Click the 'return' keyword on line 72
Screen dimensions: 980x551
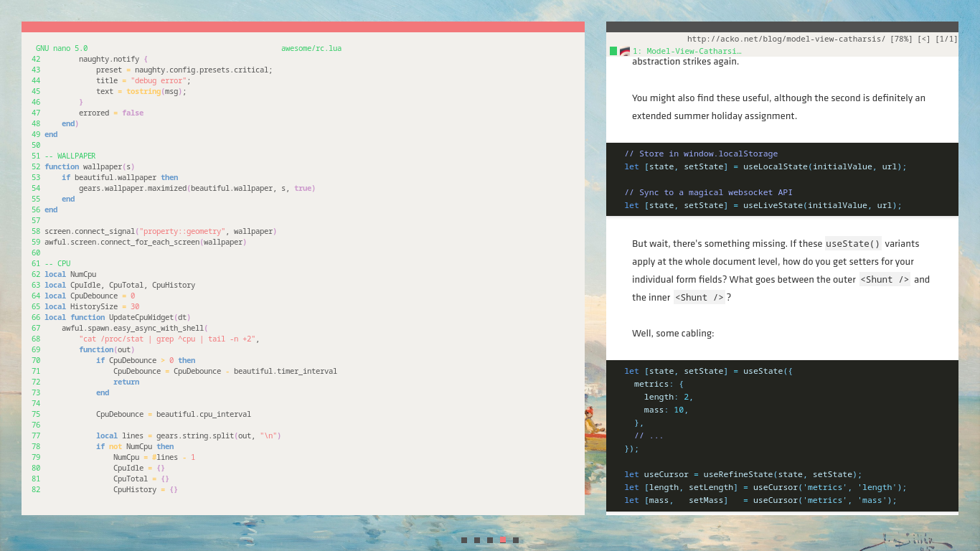click(x=126, y=382)
